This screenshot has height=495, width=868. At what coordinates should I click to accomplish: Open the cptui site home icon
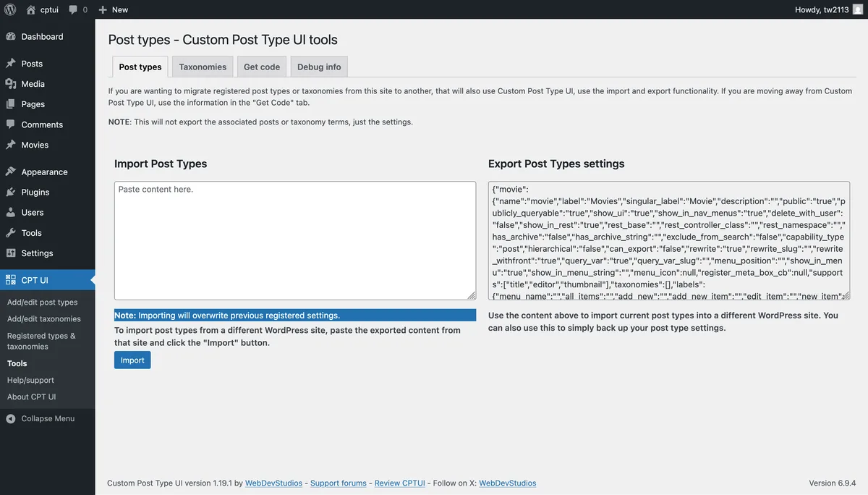30,9
